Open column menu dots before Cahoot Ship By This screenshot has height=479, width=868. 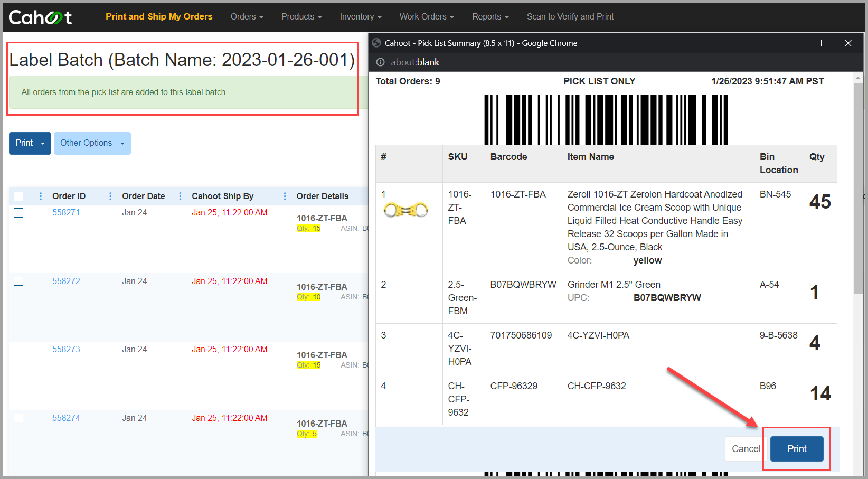180,196
